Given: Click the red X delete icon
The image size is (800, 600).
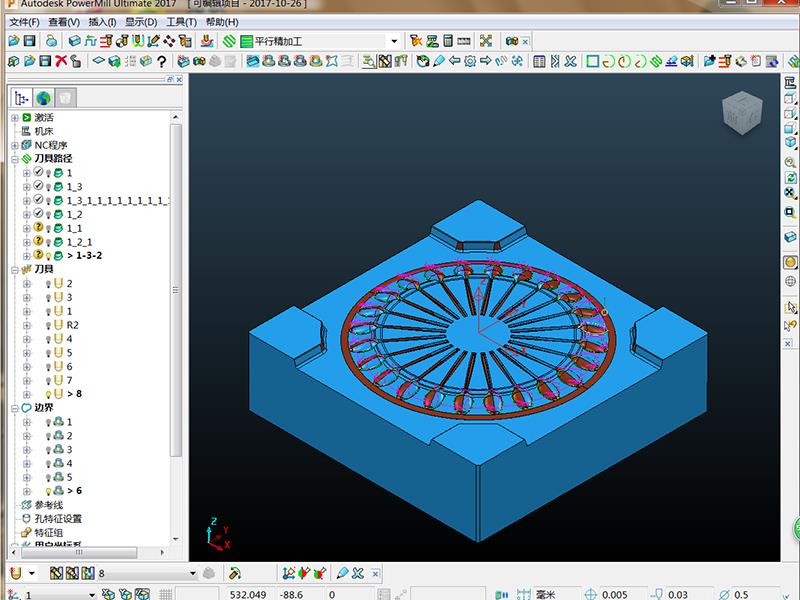Looking at the screenshot, I should click(x=61, y=61).
